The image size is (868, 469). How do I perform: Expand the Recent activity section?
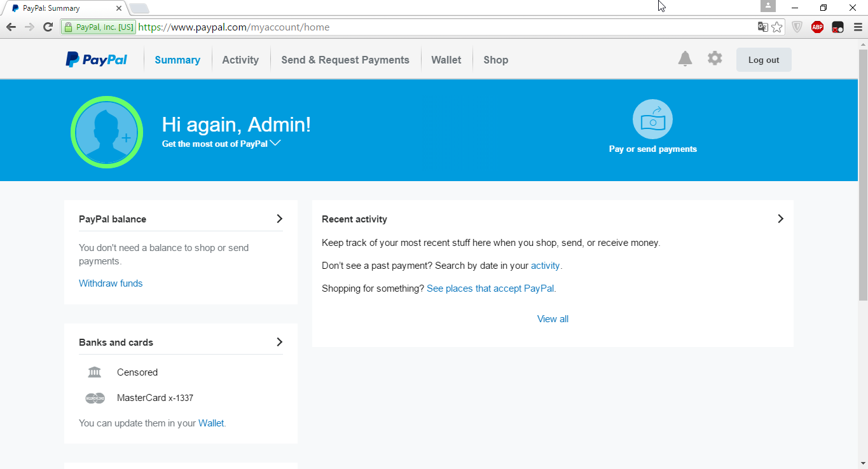[x=780, y=218]
